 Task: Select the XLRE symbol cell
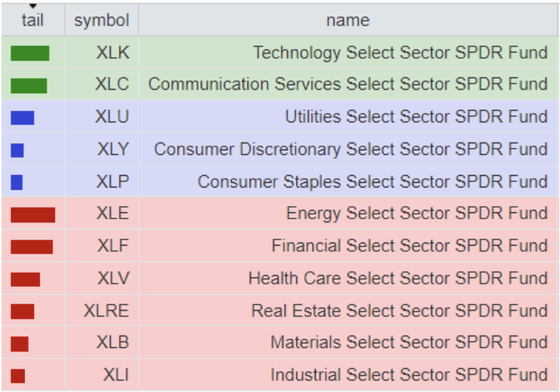click(x=106, y=311)
